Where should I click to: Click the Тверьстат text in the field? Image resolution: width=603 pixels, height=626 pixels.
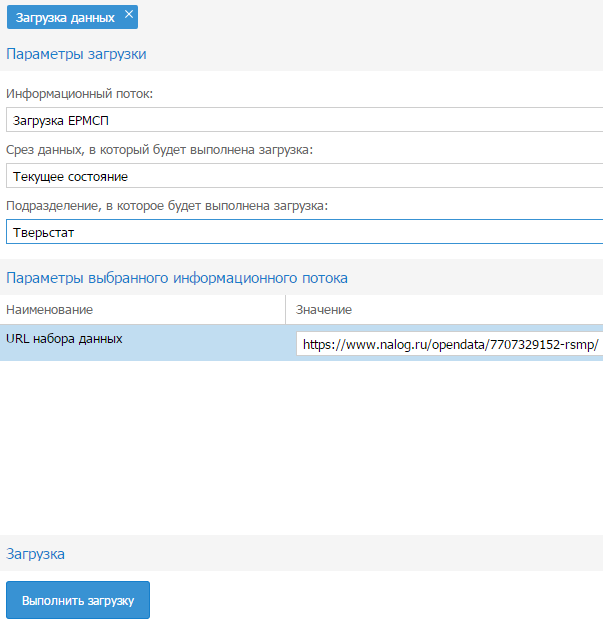click(44, 232)
